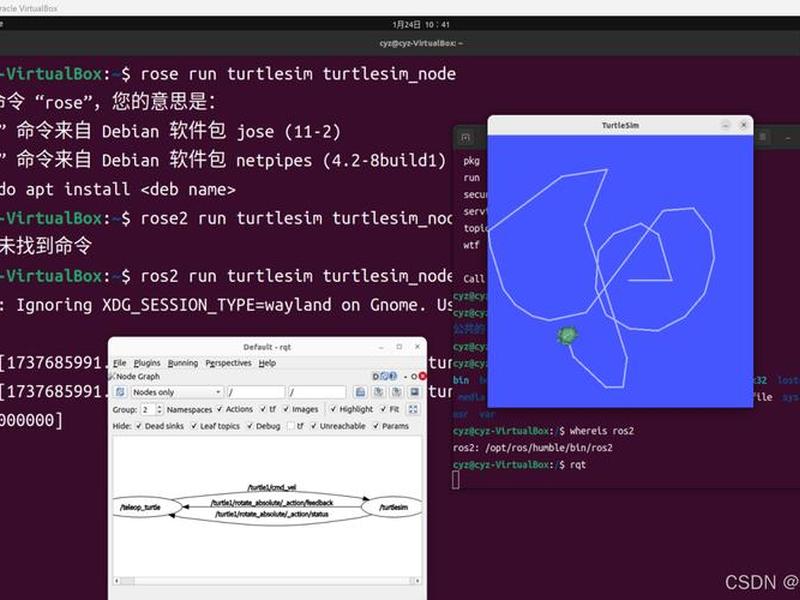The image size is (800, 600).
Task: Click the turtle in the TurtleSim window
Action: pyautogui.click(x=567, y=336)
